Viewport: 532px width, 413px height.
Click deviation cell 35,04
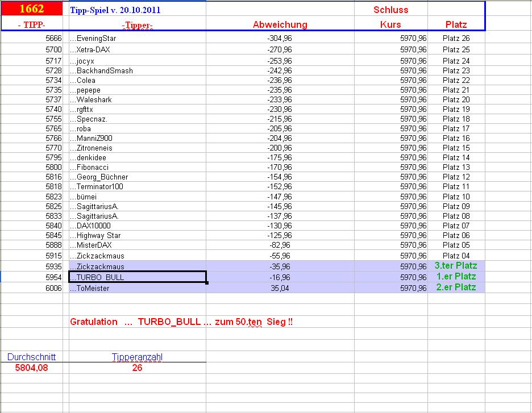tap(280, 288)
